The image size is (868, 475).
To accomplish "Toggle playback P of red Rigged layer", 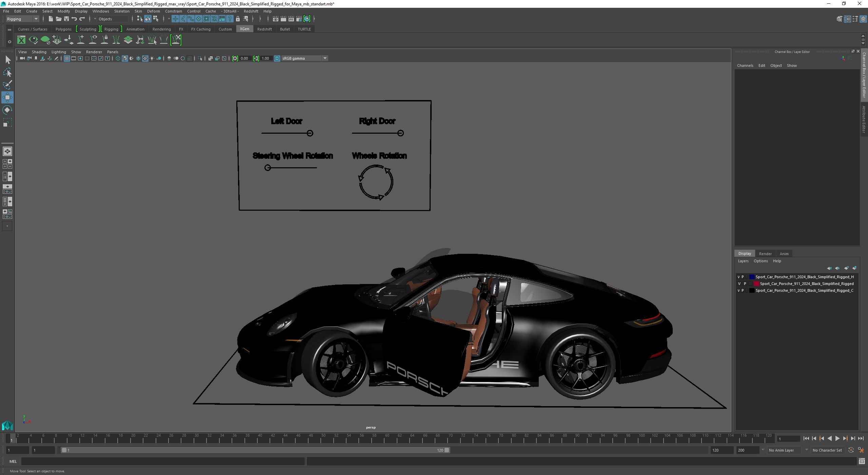I will 745,284.
